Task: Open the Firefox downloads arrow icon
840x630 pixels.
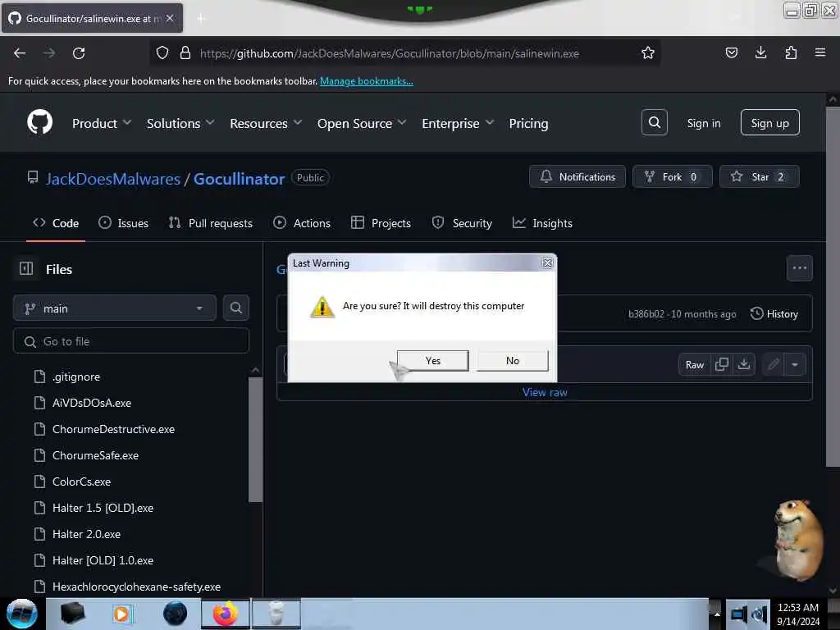Action: tap(760, 52)
